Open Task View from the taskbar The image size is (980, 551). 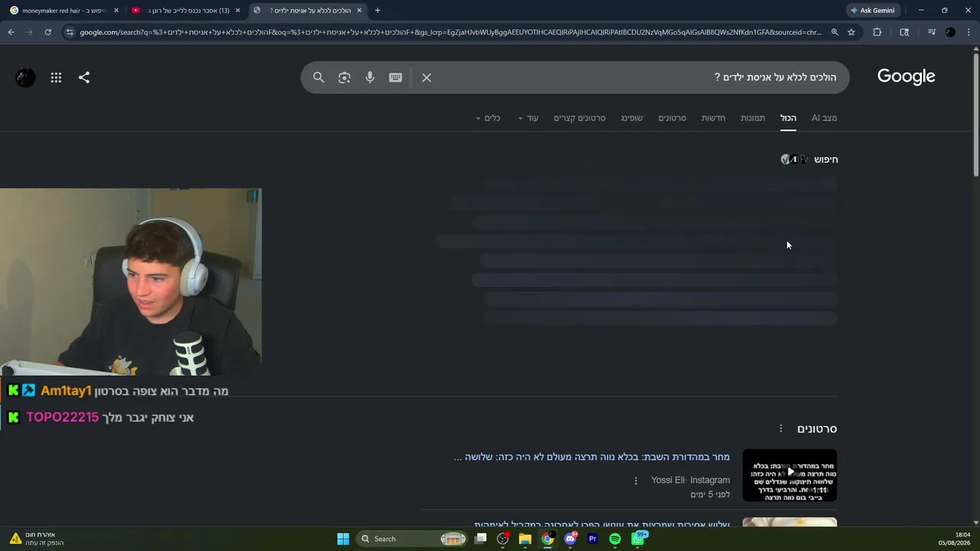pos(481,539)
